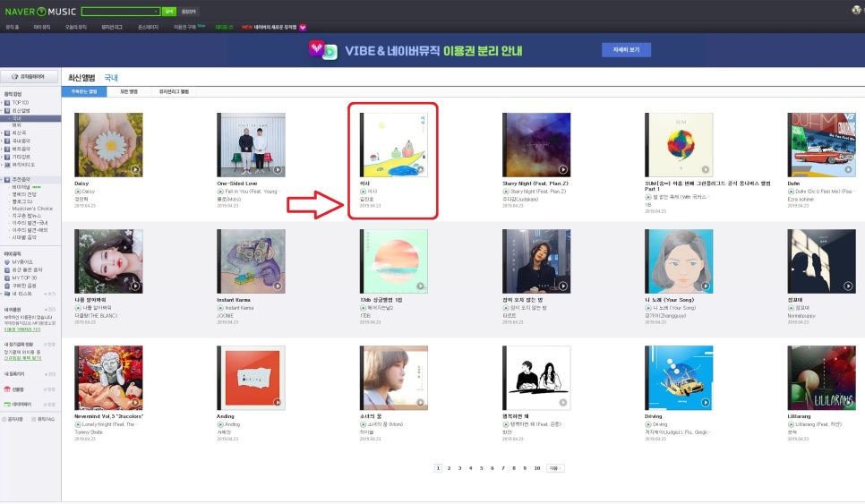Open 뮤직FAQ link at sidebar bottom
The height and width of the screenshot is (504, 865).
pyautogui.click(x=46, y=419)
